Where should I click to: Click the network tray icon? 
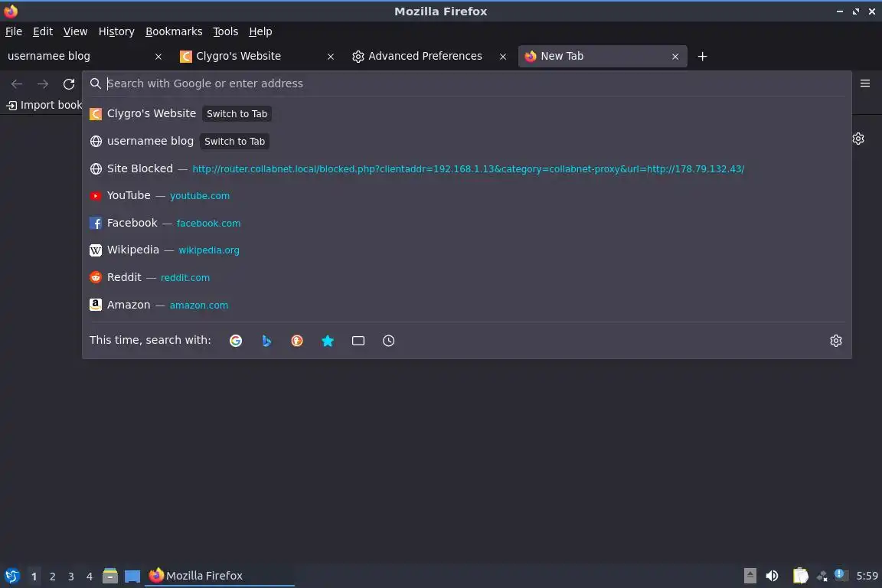click(x=822, y=576)
